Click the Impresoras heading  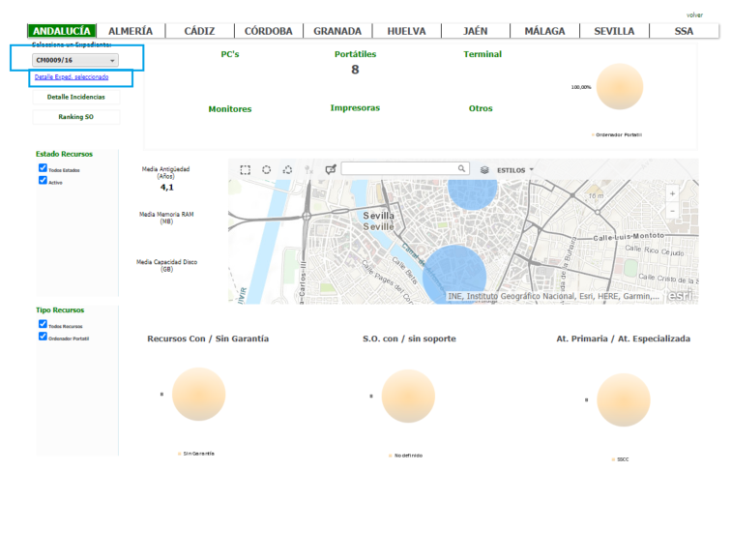tap(355, 108)
